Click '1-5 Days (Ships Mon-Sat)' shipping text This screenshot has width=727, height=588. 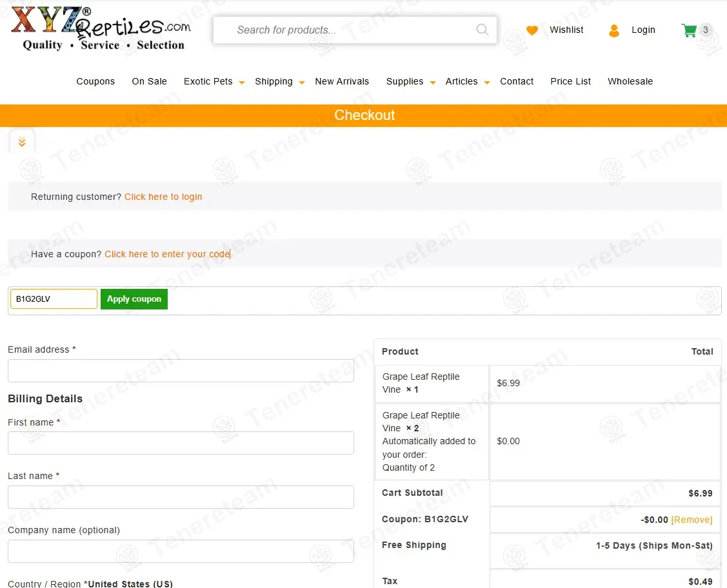coord(654,545)
